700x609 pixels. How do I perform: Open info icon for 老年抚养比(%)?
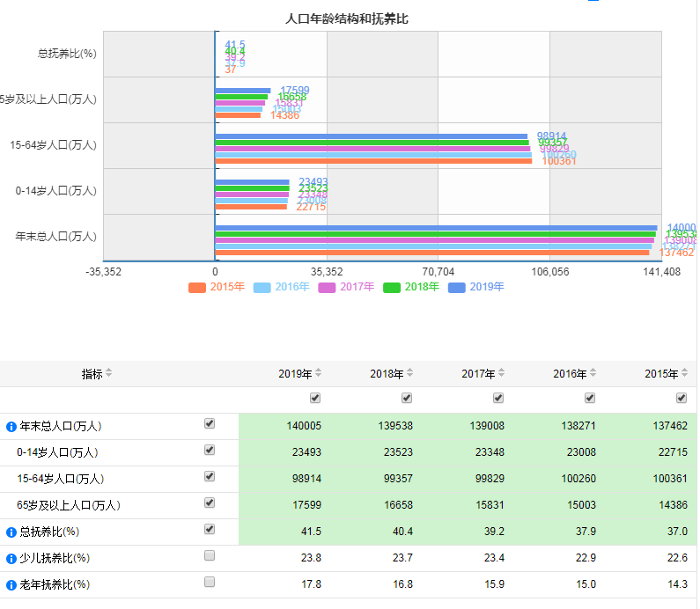tap(11, 585)
